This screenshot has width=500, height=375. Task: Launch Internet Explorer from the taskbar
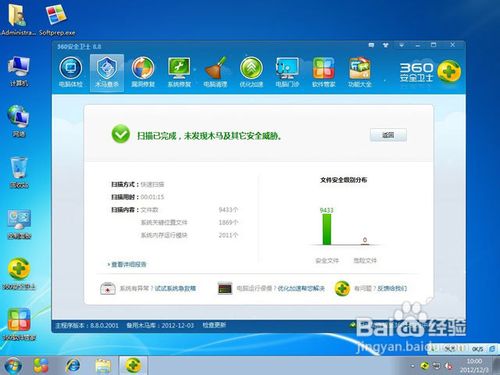pos(72,365)
